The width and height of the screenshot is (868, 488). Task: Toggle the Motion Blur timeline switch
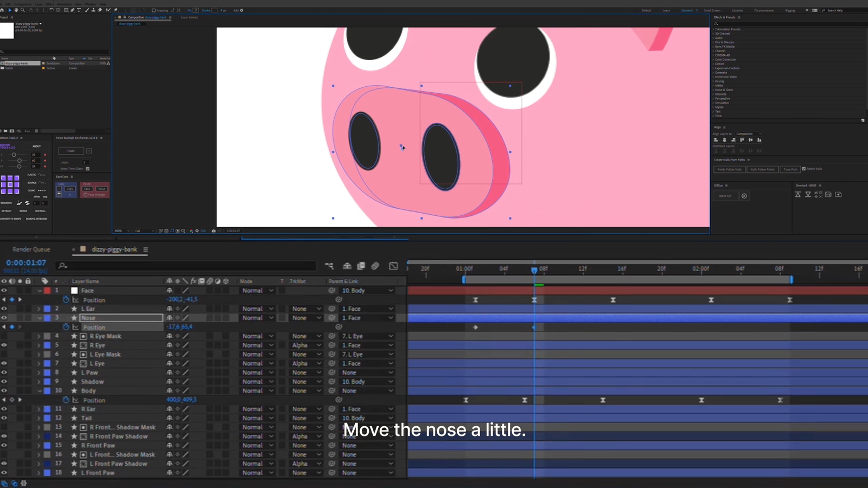375,266
